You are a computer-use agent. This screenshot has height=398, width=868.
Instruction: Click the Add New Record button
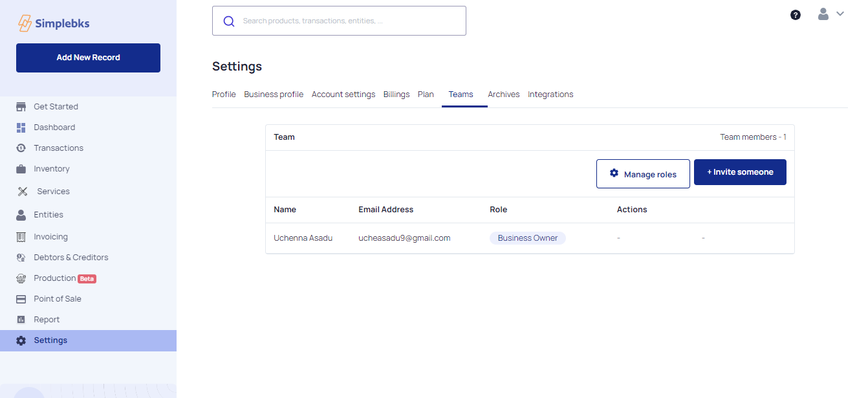tap(88, 58)
